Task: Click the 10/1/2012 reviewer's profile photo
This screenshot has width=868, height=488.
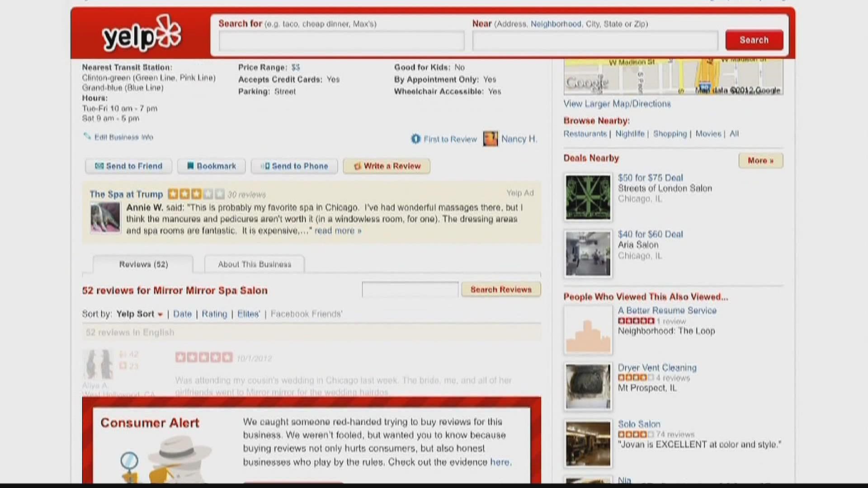Action: pos(98,364)
